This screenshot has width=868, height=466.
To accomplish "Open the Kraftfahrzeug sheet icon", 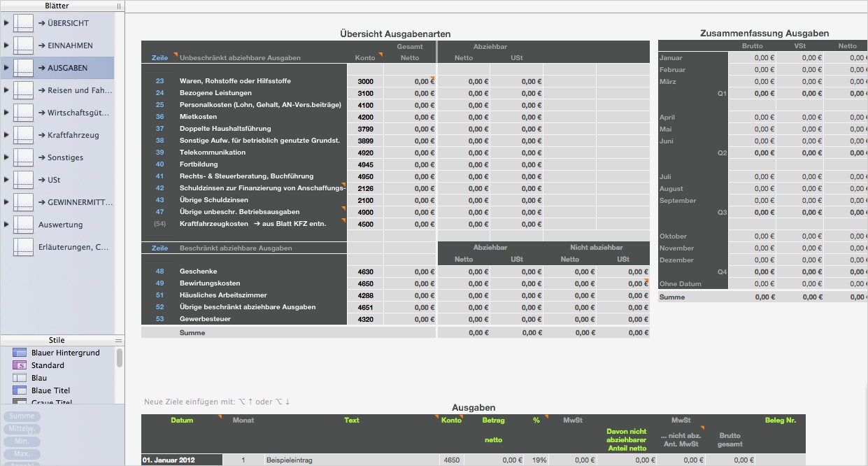I will [23, 135].
